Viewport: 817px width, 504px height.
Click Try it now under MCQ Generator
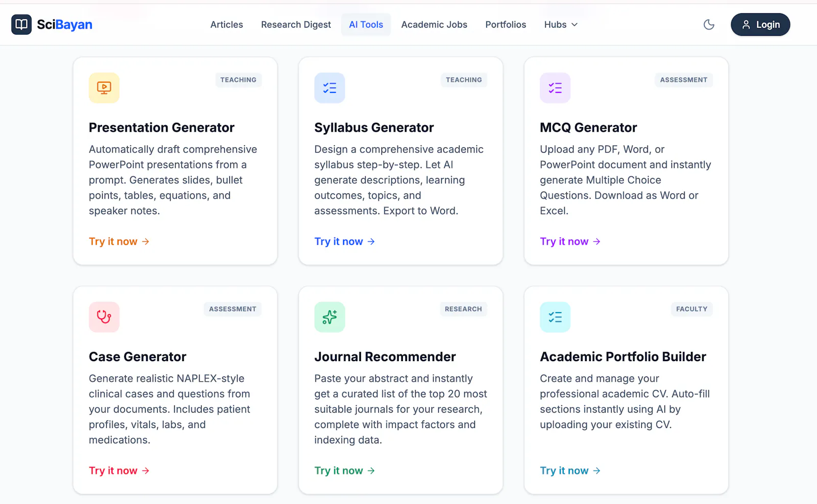[570, 241]
